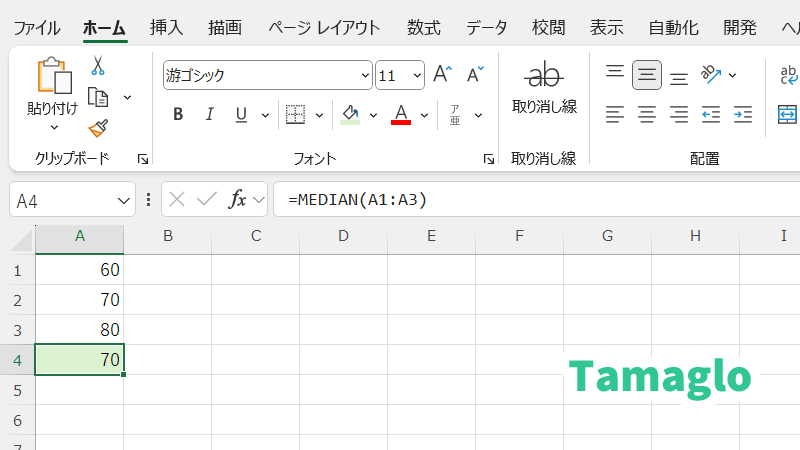800x450 pixels.
Task: Expand the Name Box dropdown arrow
Action: click(124, 200)
